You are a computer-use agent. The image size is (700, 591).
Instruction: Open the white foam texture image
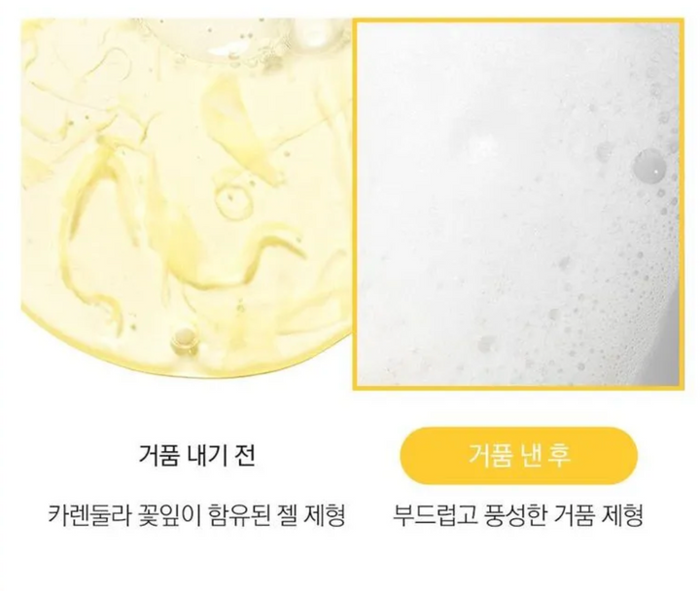(518, 204)
